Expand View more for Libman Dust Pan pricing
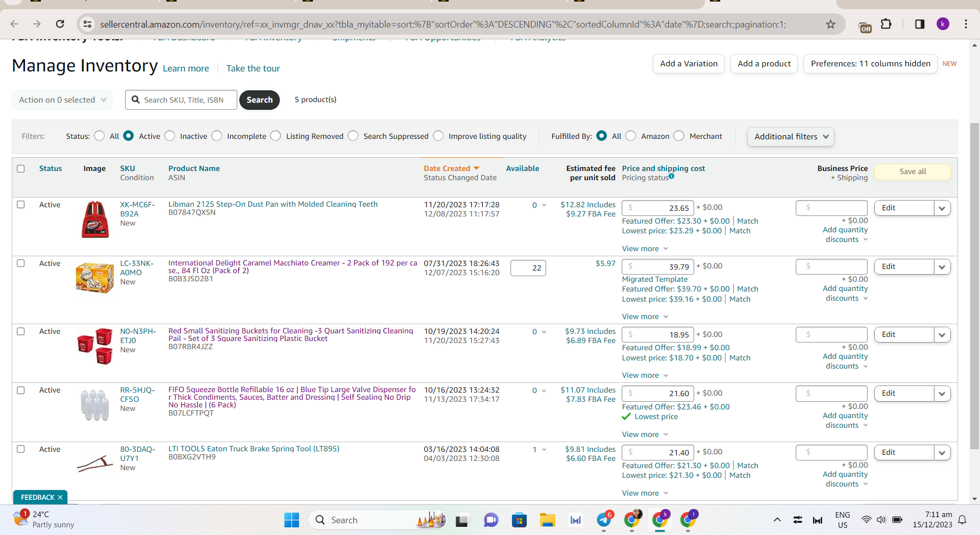Viewport: 980px width, 535px height. (645, 249)
